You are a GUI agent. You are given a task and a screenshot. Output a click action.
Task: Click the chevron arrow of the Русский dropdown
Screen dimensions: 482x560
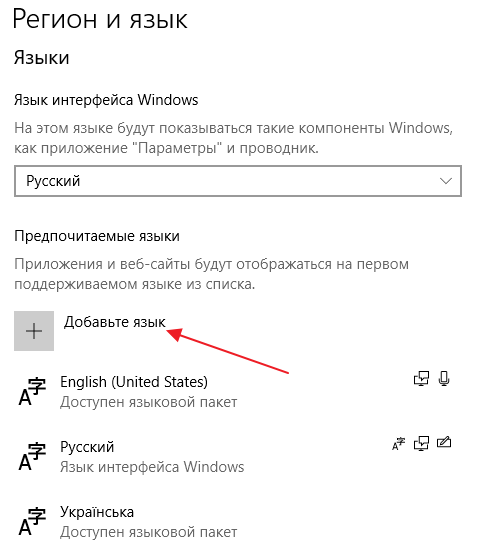446,181
